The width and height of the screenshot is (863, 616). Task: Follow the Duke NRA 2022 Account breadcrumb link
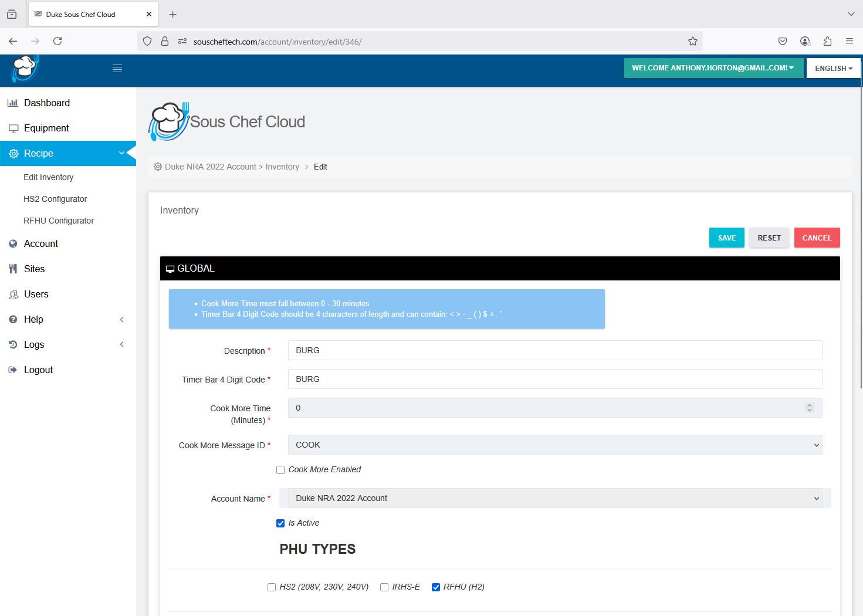click(x=211, y=167)
